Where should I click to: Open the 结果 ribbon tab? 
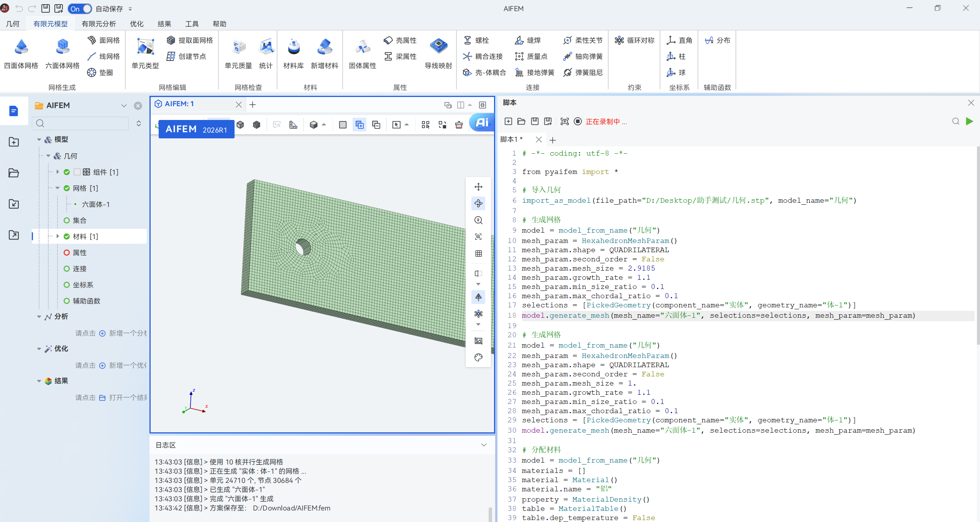pos(164,24)
